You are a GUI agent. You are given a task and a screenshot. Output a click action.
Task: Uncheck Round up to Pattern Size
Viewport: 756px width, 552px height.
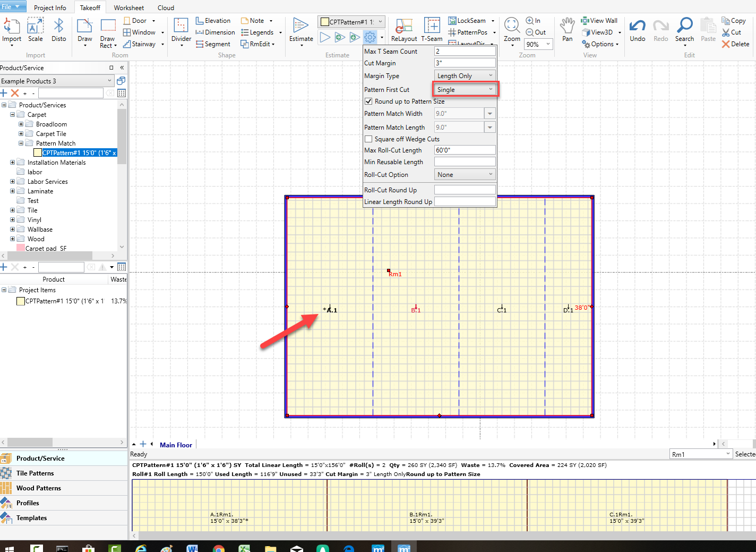click(x=368, y=101)
